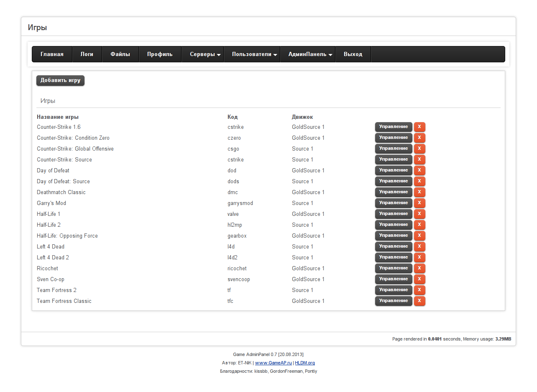Click the X button for Garry's Mod
This screenshot has width=537, height=392.
[x=419, y=203]
